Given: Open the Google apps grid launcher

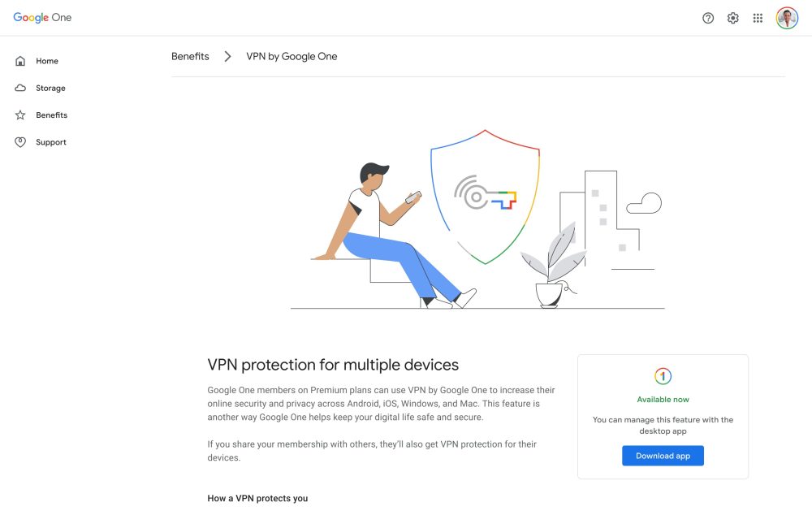Looking at the screenshot, I should (x=758, y=18).
